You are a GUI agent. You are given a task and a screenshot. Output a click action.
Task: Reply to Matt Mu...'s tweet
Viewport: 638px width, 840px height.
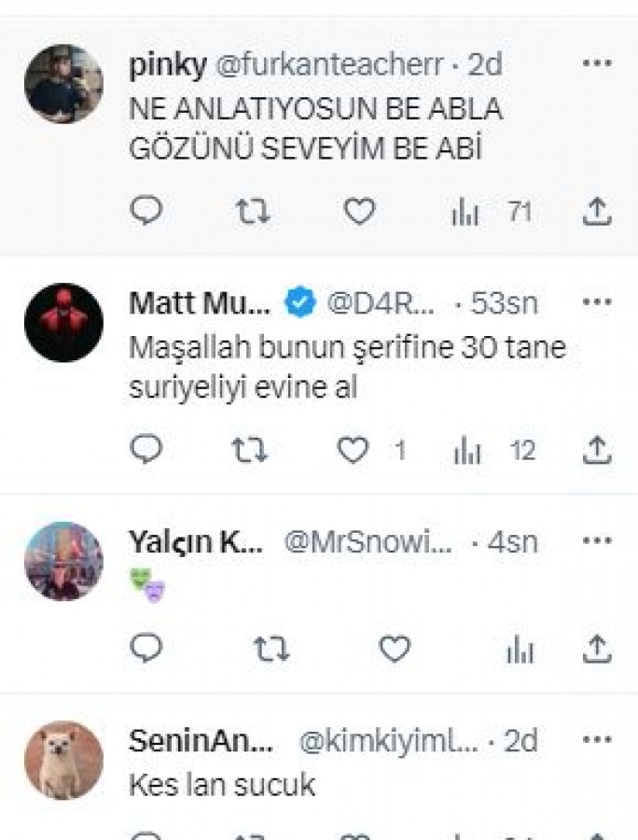(146, 451)
